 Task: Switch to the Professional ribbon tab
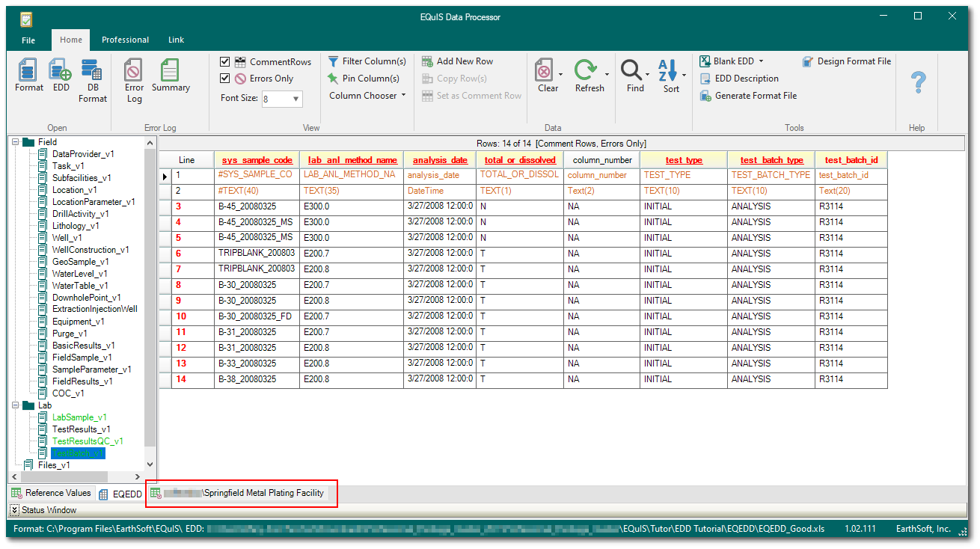point(125,40)
